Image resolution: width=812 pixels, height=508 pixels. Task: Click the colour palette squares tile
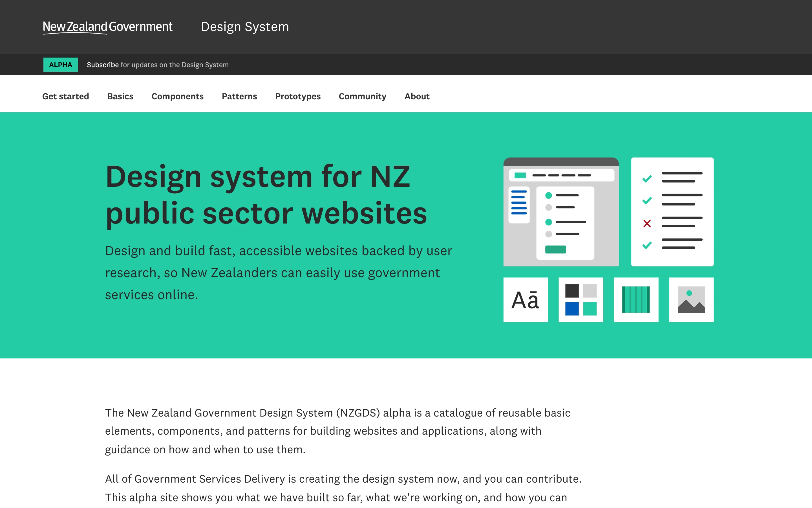(x=581, y=300)
